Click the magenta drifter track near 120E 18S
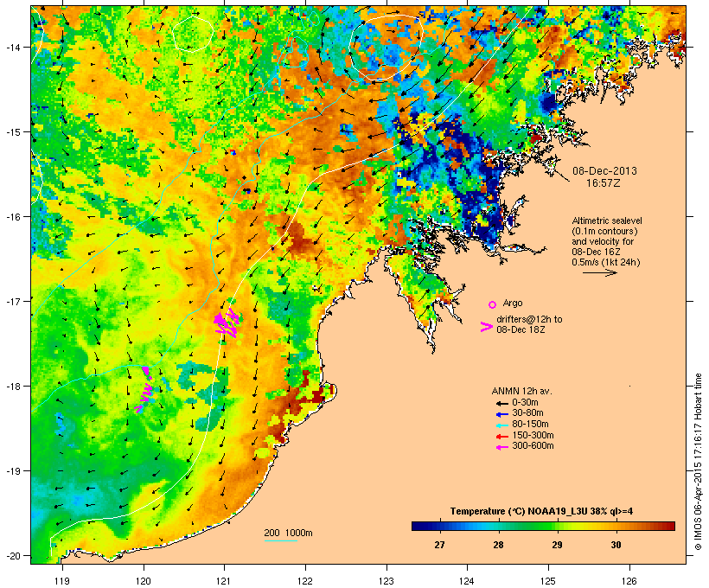The height and width of the screenshot is (588, 709). pos(144,390)
